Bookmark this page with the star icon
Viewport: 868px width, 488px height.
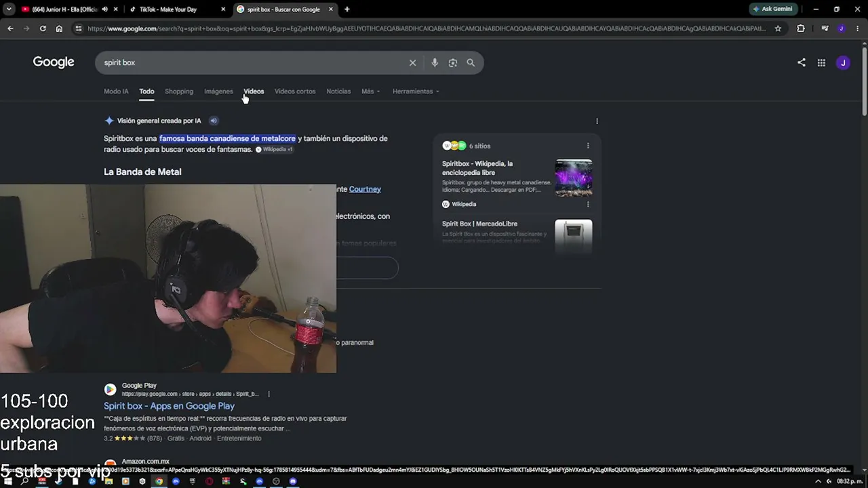coord(778,28)
